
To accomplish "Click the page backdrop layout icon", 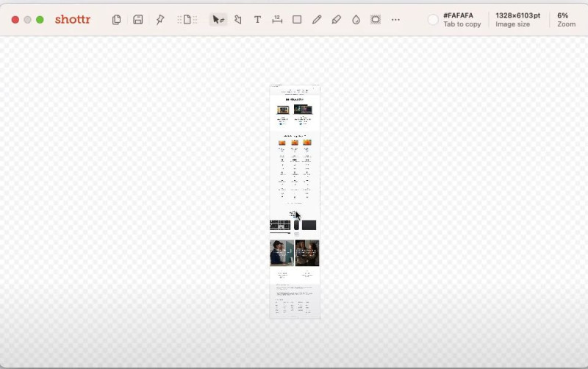I will 187,20.
